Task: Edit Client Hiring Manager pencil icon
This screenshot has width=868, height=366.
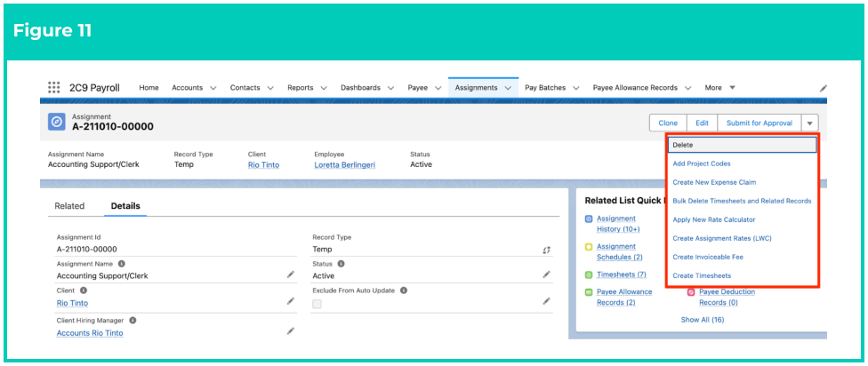Action: (x=291, y=331)
